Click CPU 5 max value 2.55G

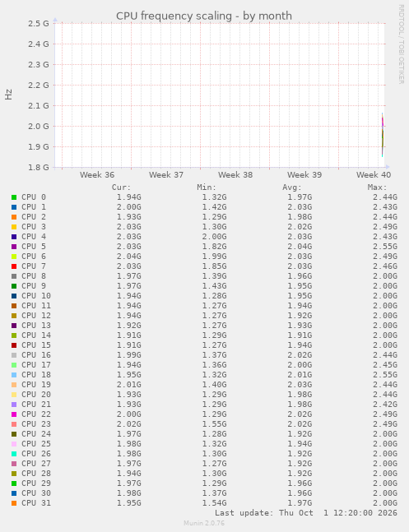pyautogui.click(x=385, y=247)
